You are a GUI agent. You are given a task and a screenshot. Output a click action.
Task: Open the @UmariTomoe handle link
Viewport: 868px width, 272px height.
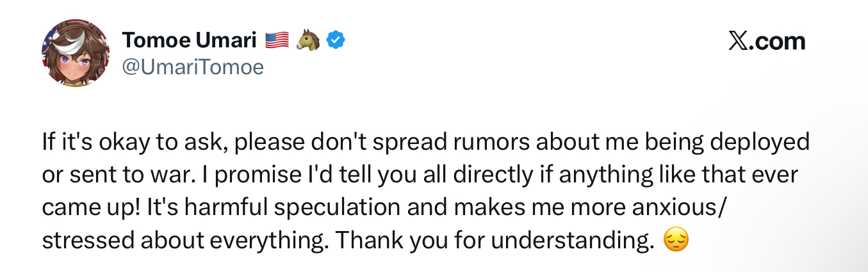(193, 67)
